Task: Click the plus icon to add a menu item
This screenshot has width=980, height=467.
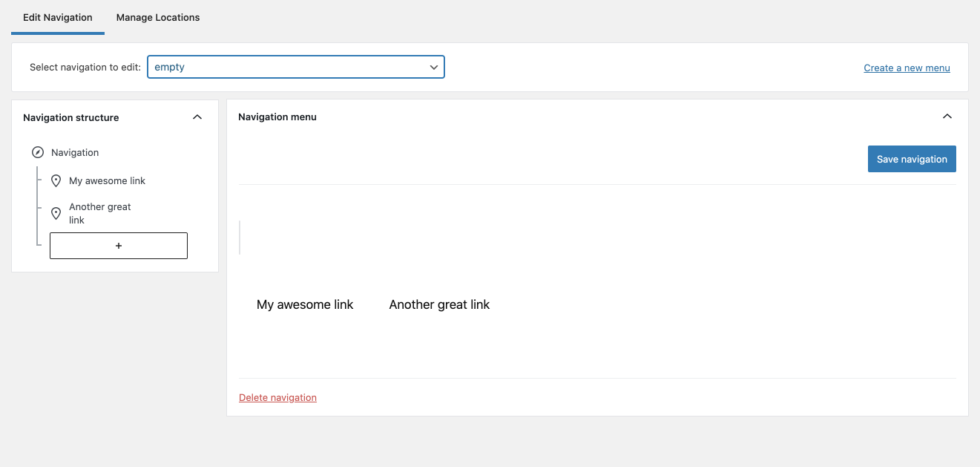Action: coord(119,245)
